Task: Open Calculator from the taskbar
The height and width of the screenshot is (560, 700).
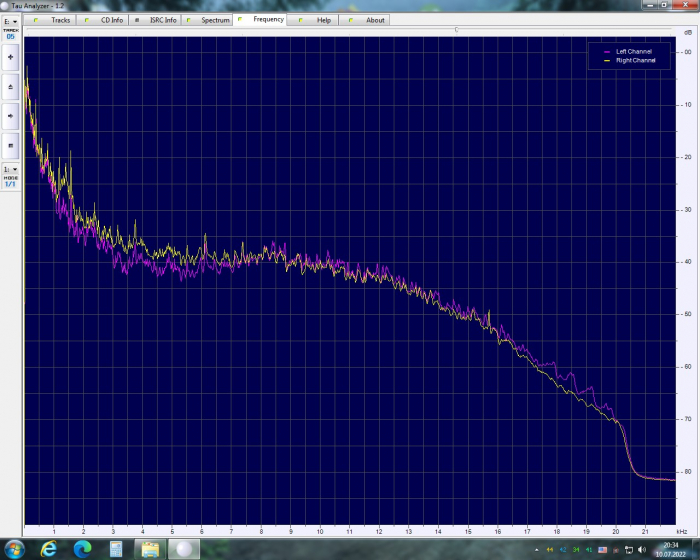Action: [116, 549]
